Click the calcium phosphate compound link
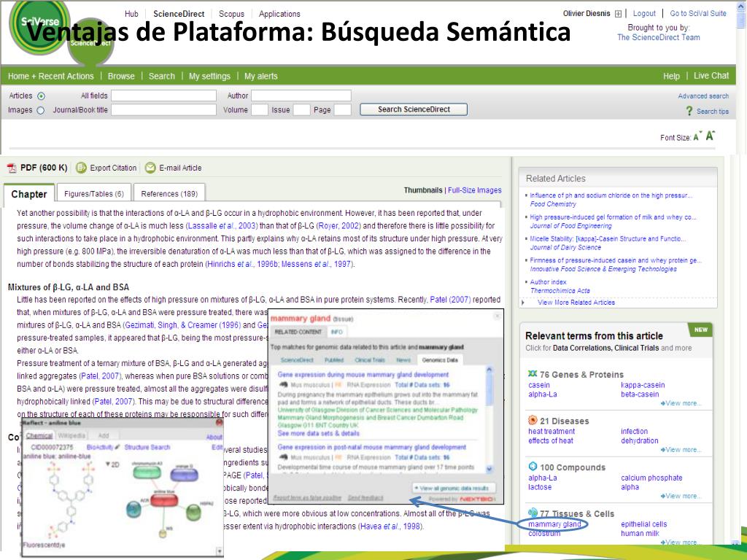Screen dimensions: 747x560 [651, 478]
